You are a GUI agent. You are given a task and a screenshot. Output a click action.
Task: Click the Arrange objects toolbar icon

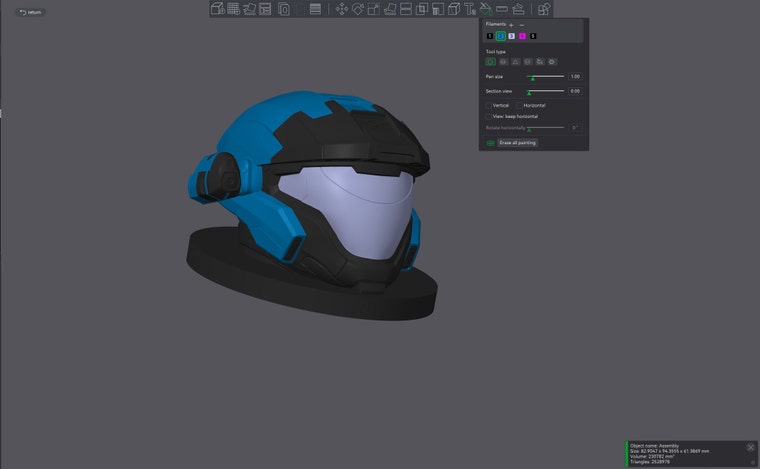tap(265, 9)
